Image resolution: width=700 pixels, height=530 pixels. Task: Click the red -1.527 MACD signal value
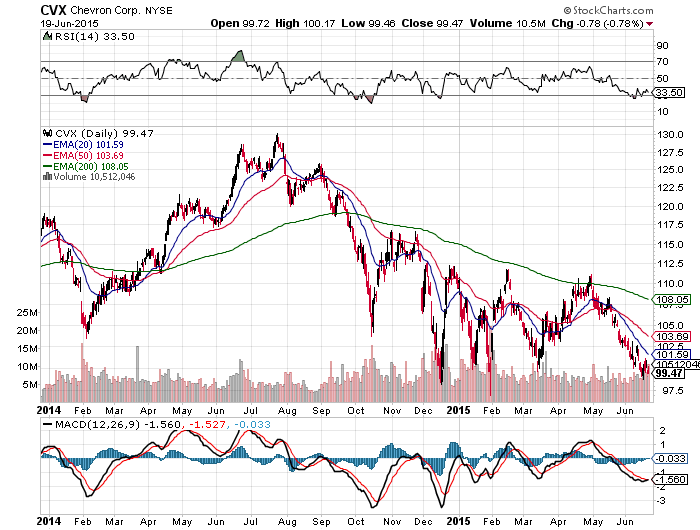point(207,424)
